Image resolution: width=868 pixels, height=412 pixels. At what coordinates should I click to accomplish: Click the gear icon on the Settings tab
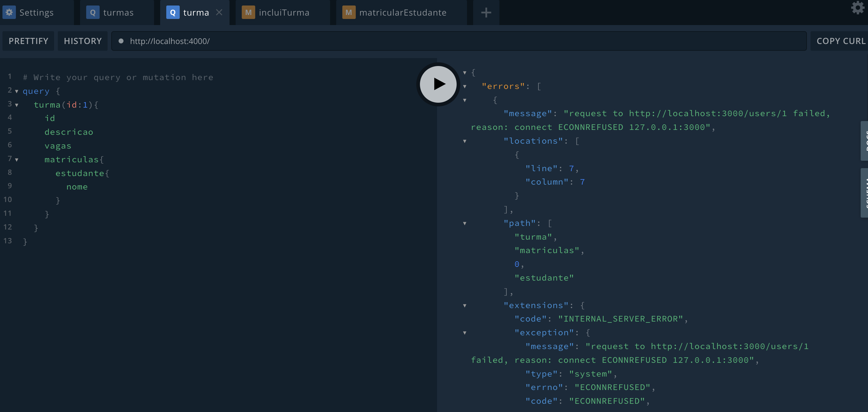click(x=9, y=13)
